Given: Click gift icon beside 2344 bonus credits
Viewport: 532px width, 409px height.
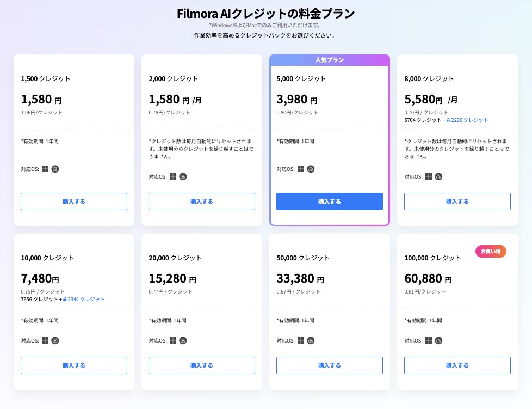Looking at the screenshot, I should [65, 299].
